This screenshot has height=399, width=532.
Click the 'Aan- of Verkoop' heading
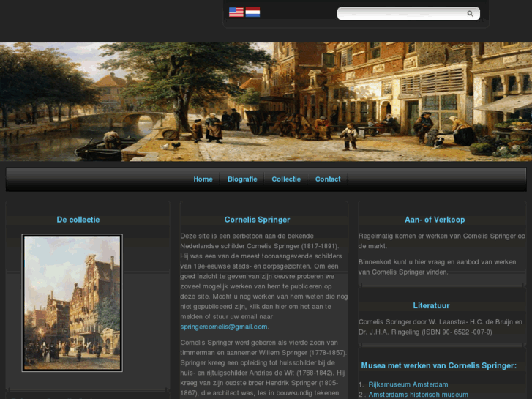pyautogui.click(x=435, y=220)
